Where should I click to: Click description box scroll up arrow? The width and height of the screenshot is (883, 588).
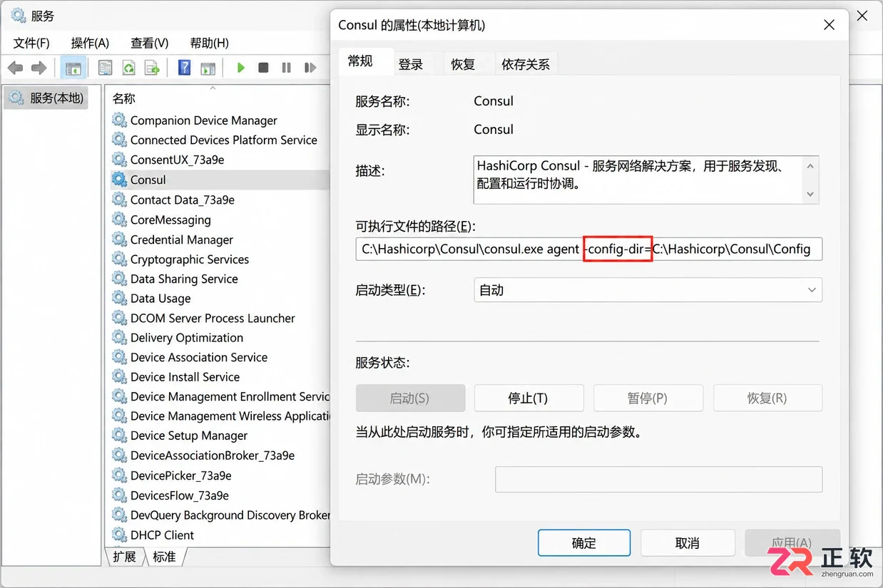click(810, 166)
